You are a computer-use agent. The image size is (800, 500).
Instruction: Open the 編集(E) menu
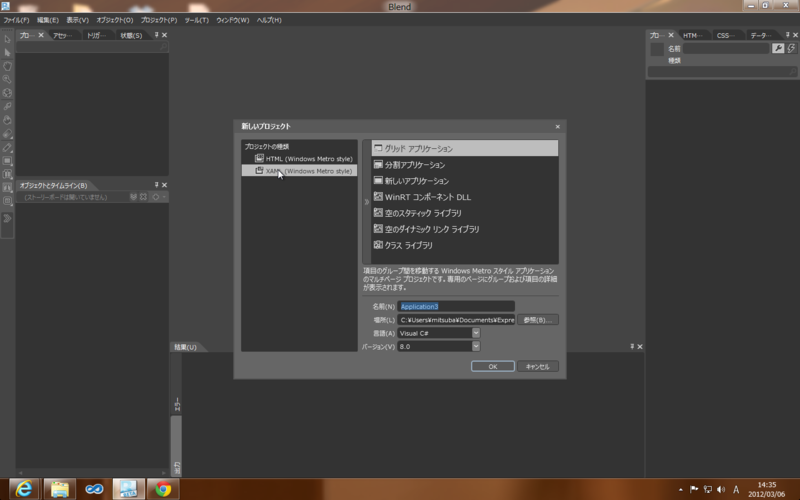48,20
